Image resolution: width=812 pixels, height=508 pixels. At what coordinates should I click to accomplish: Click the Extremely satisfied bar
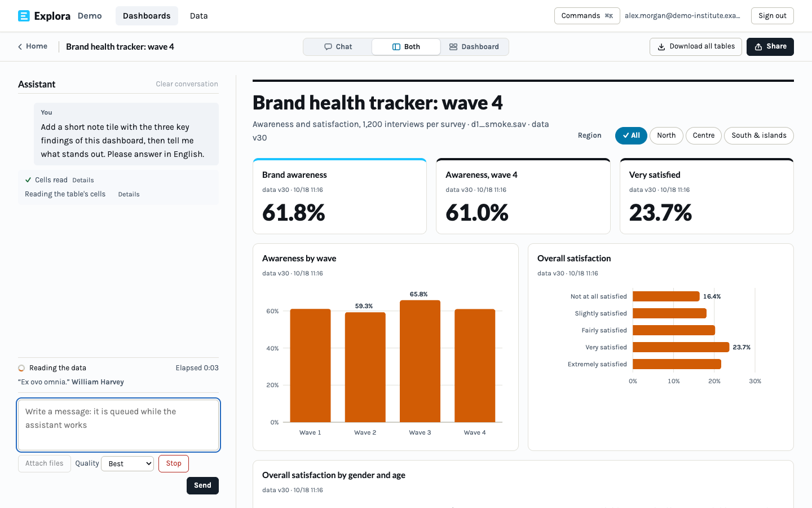(677, 364)
